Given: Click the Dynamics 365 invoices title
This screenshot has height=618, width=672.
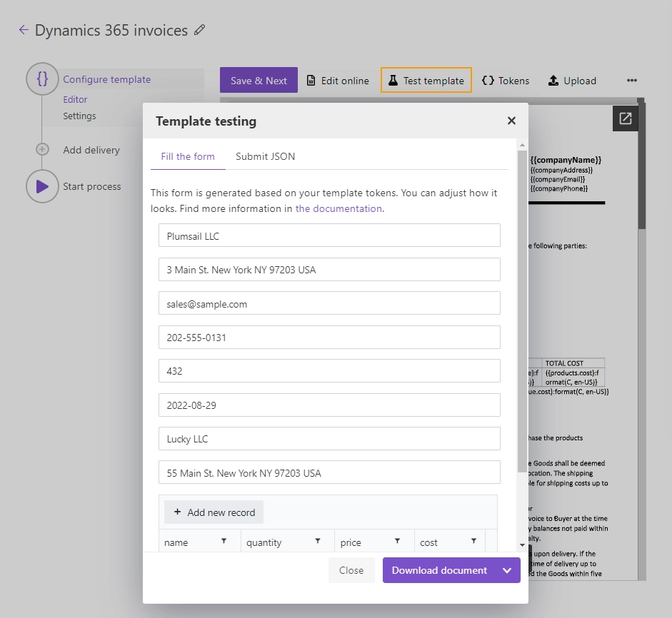Looking at the screenshot, I should coord(111,31).
